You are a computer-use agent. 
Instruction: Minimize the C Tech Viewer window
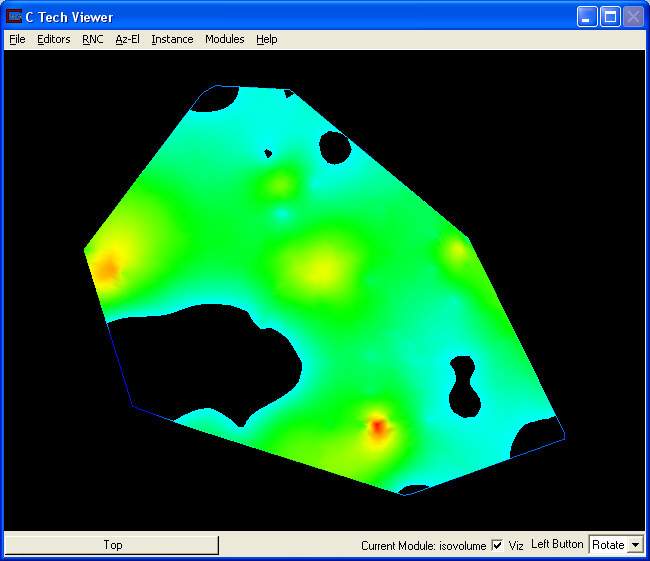[587, 17]
